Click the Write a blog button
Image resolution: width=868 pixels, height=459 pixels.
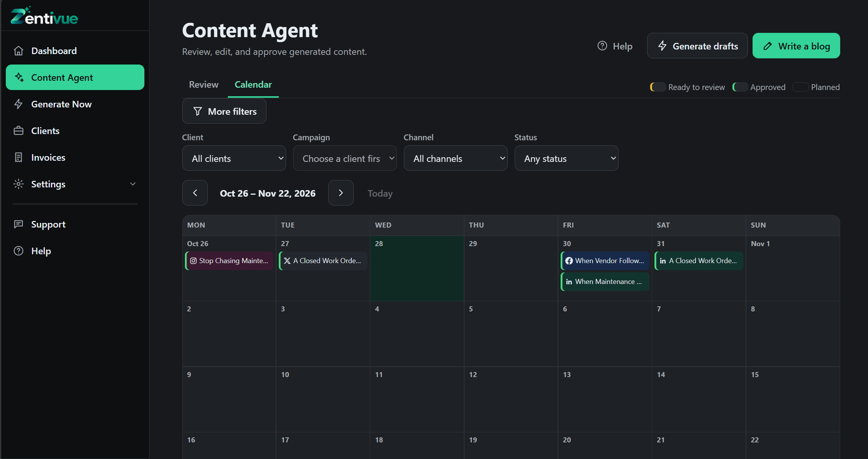796,46
